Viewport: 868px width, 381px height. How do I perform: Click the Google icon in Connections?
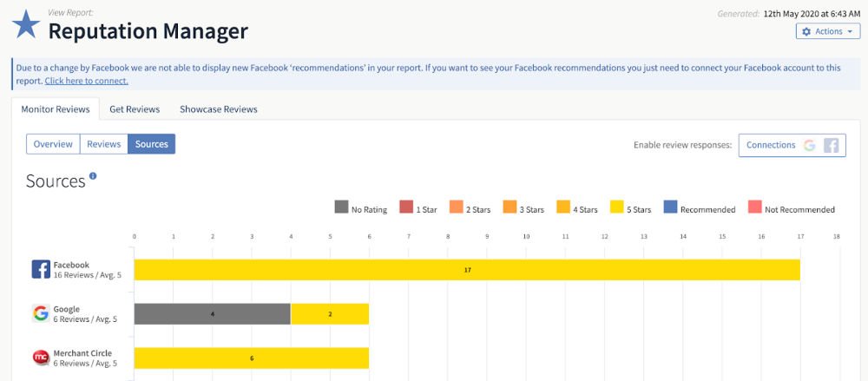(809, 145)
